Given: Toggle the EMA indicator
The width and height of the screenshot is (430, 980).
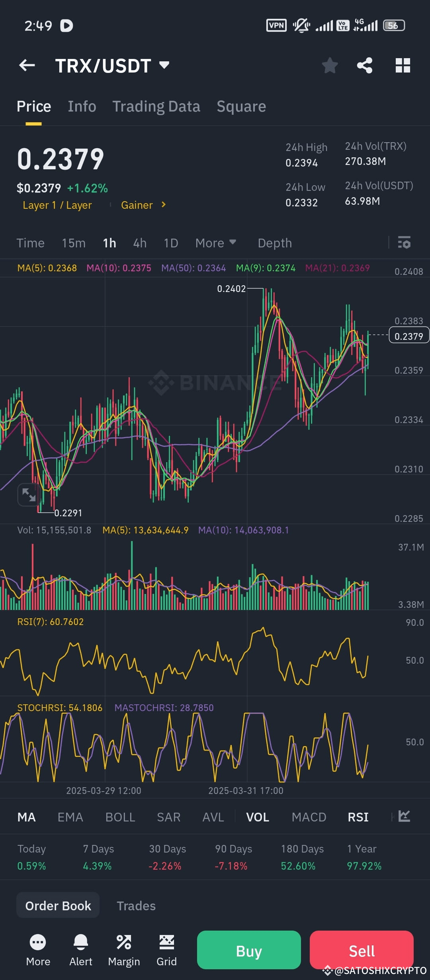Looking at the screenshot, I should (x=70, y=817).
